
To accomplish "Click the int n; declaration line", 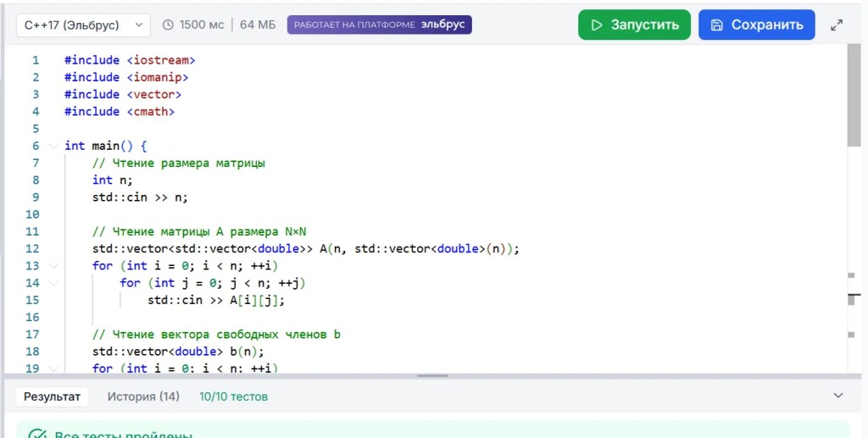I will (113, 180).
